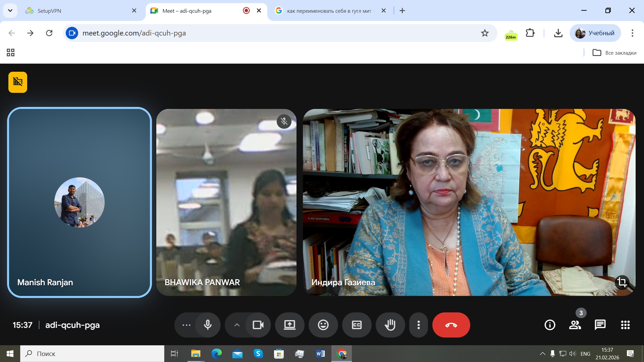644x362 pixels.
Task: Show the participants people list
Action: (575, 325)
